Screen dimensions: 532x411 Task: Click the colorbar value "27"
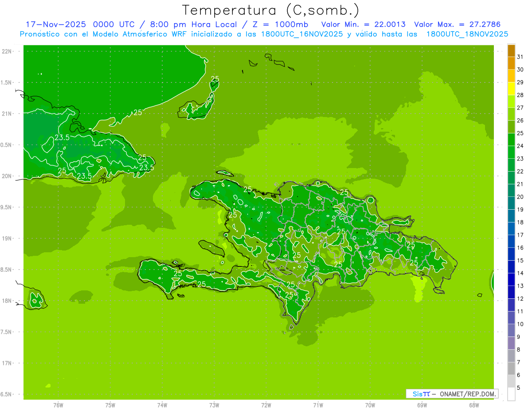[520, 108]
